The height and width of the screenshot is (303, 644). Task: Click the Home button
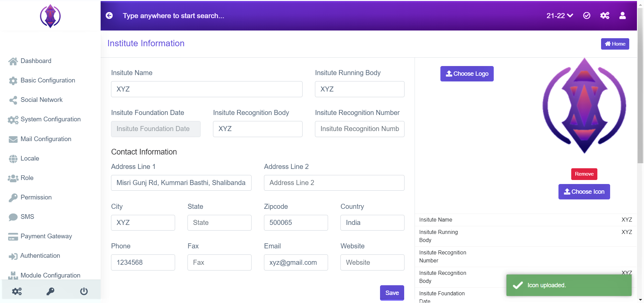(x=615, y=44)
